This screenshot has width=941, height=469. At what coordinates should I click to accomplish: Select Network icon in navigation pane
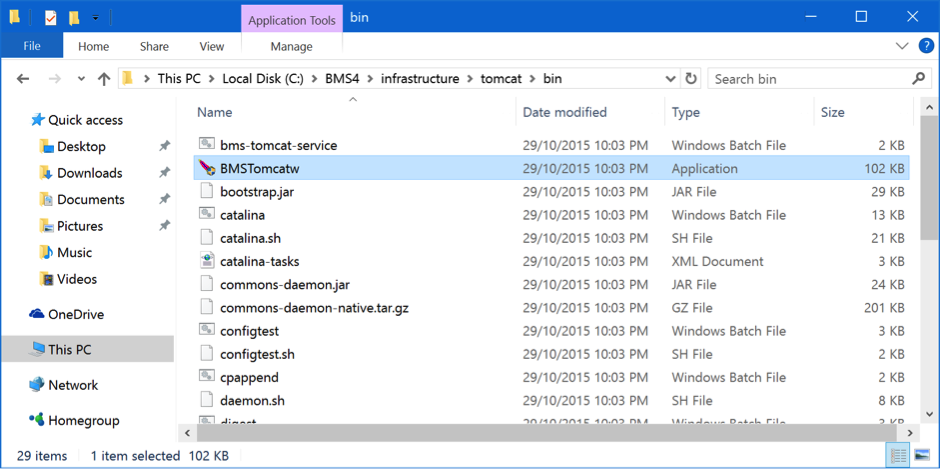click(x=37, y=384)
